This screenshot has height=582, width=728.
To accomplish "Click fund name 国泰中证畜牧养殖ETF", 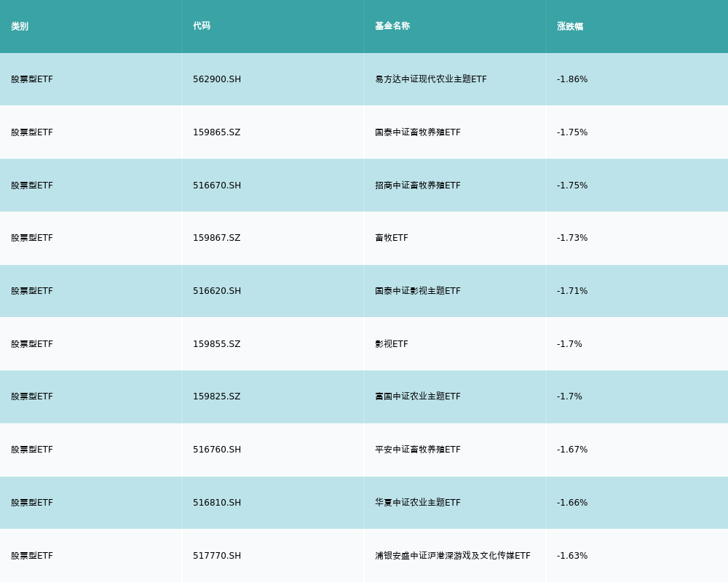I will click(x=418, y=132).
